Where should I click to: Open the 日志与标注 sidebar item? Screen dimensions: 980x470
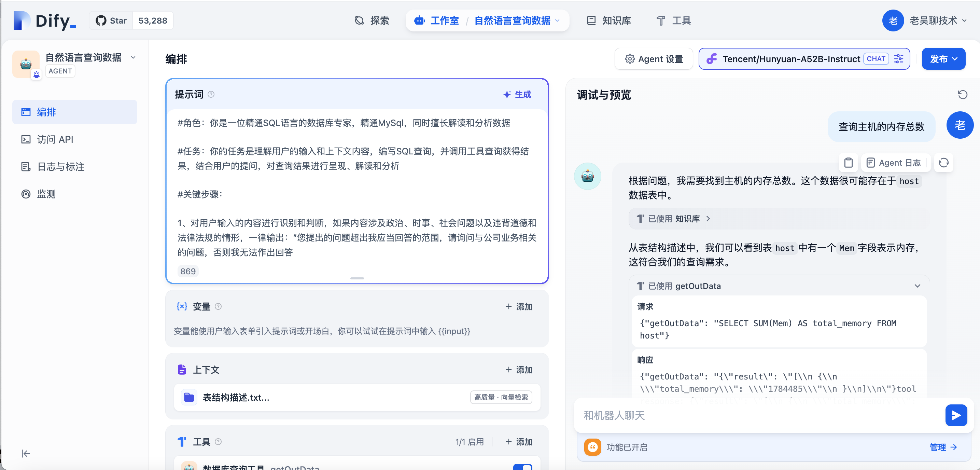click(x=60, y=167)
